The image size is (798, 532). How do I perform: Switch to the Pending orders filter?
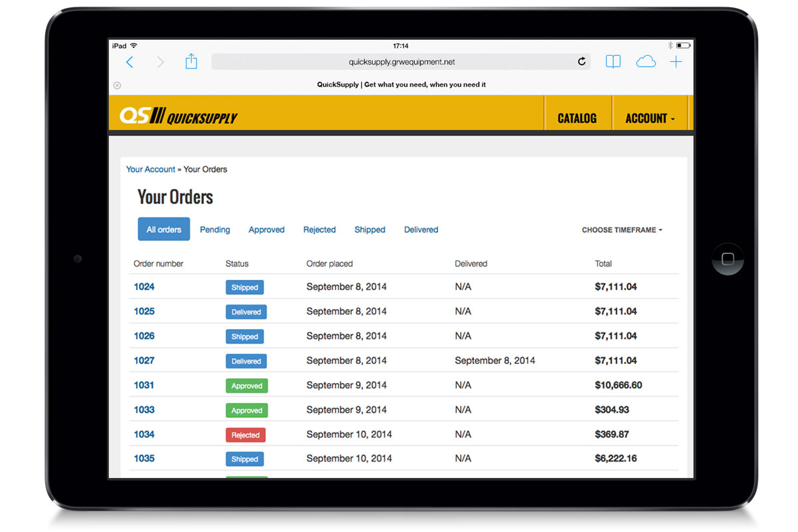point(215,229)
